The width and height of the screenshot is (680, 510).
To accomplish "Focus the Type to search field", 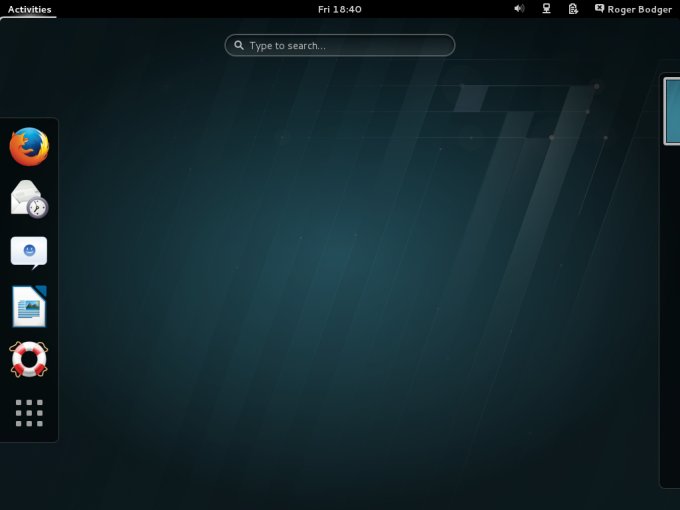I will pyautogui.click(x=340, y=45).
